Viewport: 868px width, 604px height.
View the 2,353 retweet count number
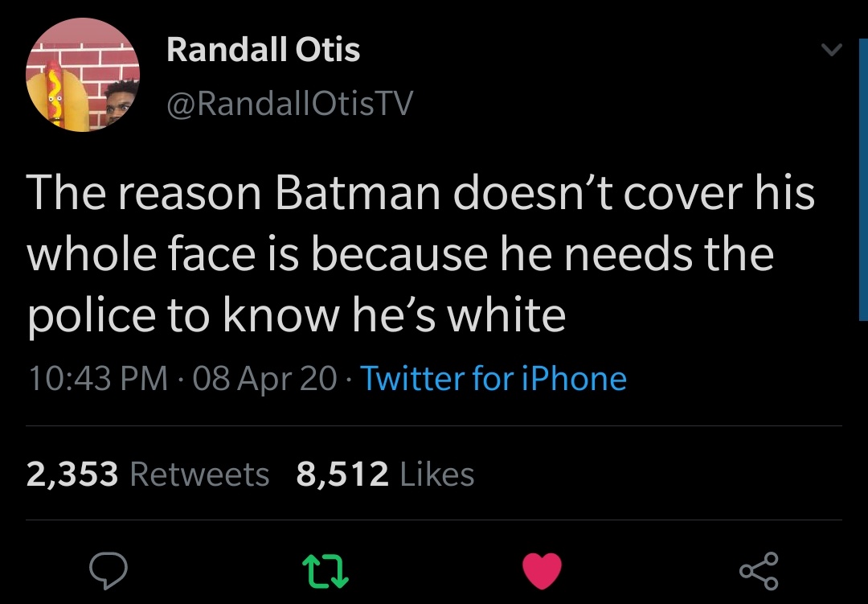pyautogui.click(x=72, y=475)
